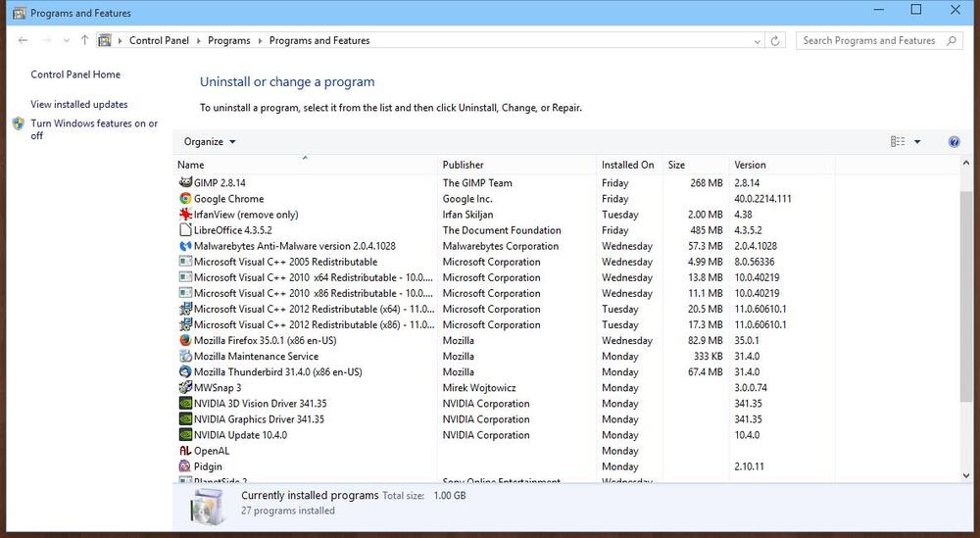Open Turn Windows features on or off
This screenshot has width=980, height=538.
[x=94, y=129]
